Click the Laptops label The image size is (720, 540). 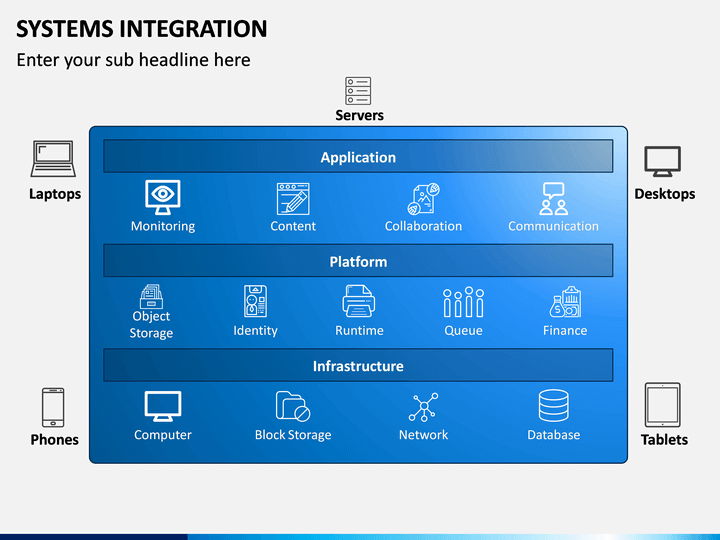pos(55,194)
